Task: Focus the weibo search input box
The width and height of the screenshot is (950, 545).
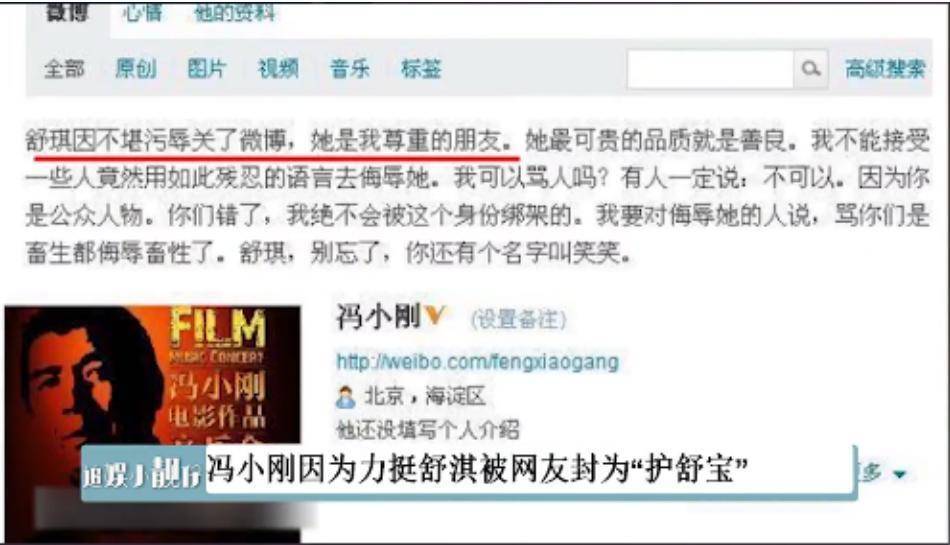Action: click(711, 70)
